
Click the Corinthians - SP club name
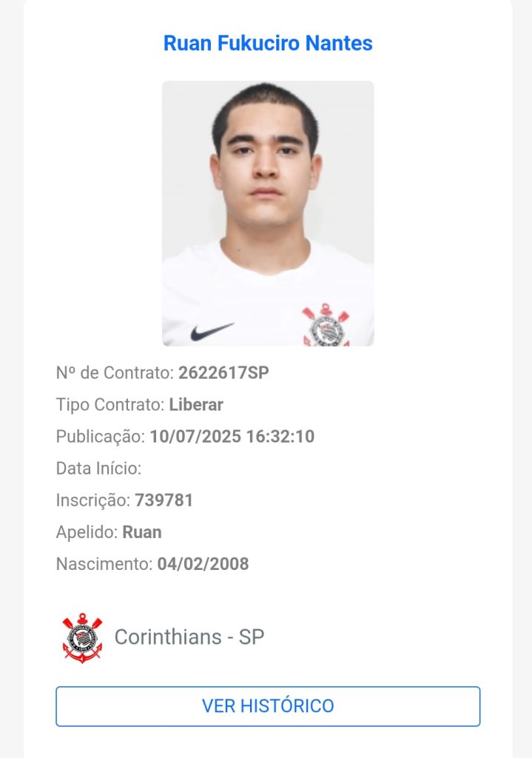pos(189,637)
